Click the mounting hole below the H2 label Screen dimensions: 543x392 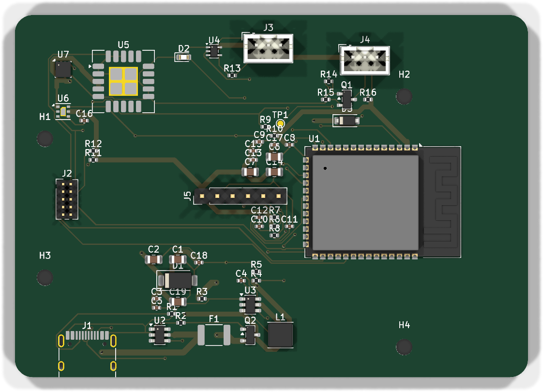404,96
